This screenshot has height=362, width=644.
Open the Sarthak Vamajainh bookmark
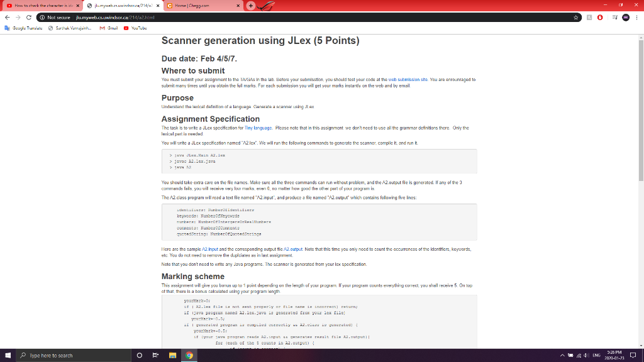[x=70, y=28]
